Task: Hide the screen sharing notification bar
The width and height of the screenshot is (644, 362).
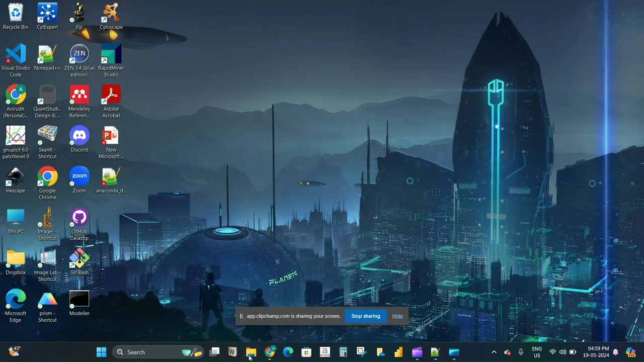Action: click(x=397, y=316)
